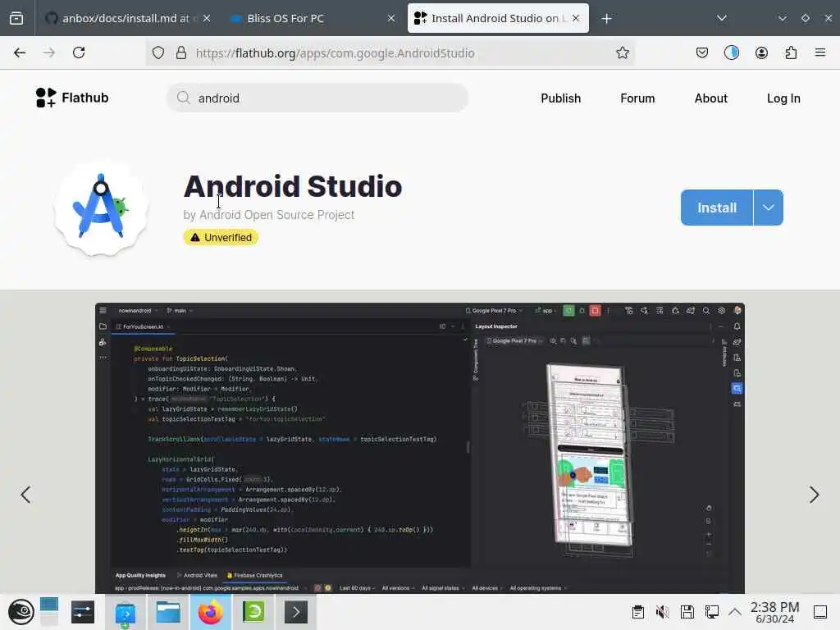Expand the Install options dropdown arrow

[x=768, y=208]
